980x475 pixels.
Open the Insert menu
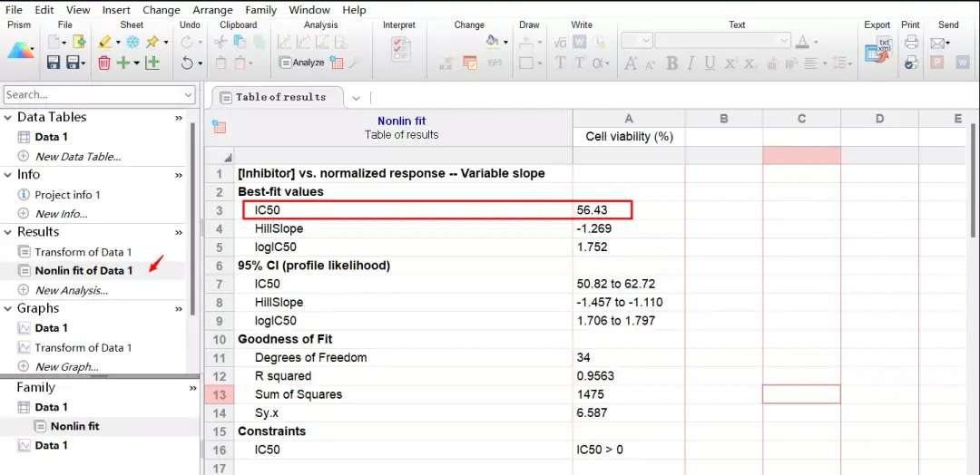pos(116,10)
